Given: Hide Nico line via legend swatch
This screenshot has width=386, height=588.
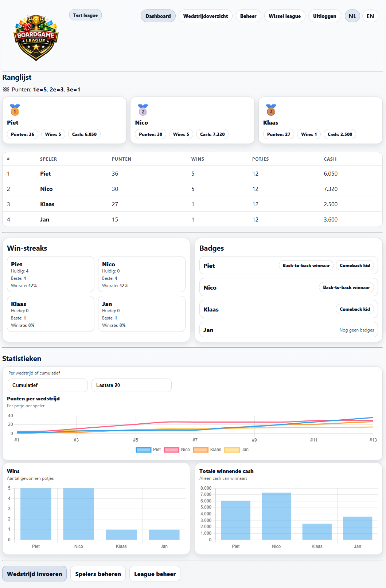Looking at the screenshot, I should coord(171,450).
